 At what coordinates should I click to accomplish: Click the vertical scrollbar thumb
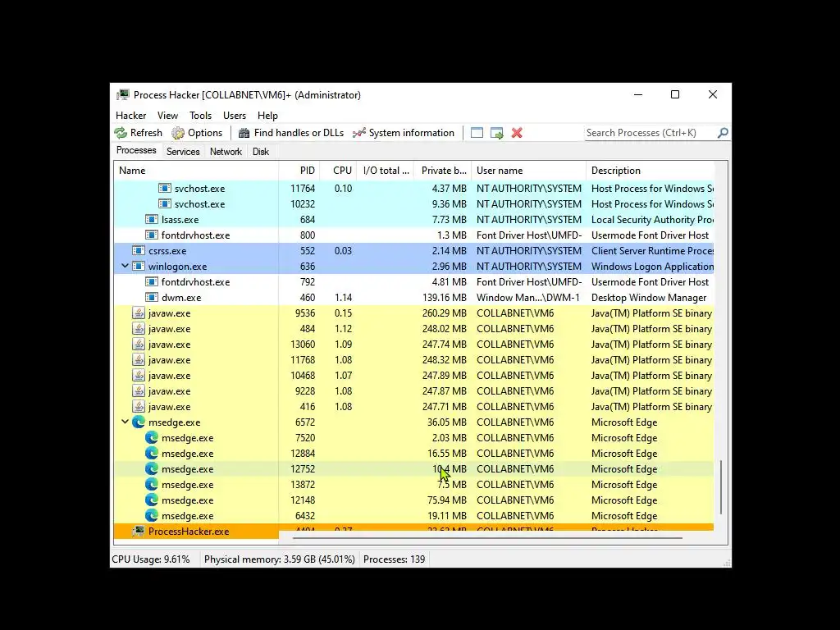pos(721,487)
